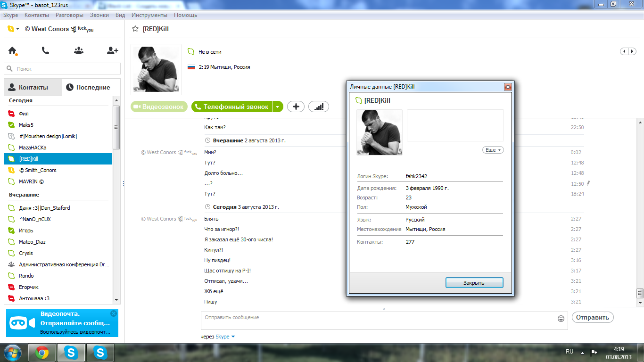Click the search field Поиск

pos(62,69)
